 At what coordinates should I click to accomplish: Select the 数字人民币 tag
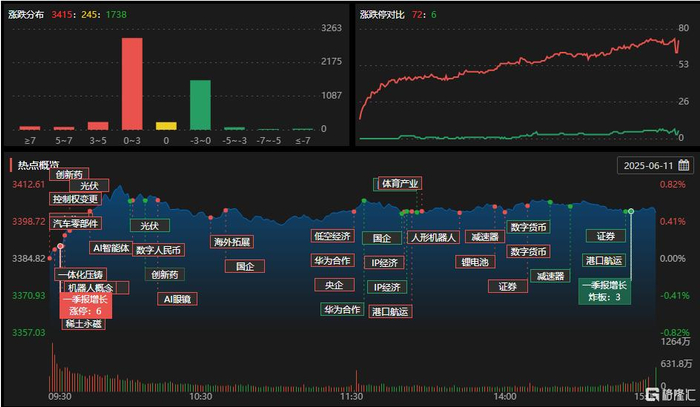click(x=158, y=250)
